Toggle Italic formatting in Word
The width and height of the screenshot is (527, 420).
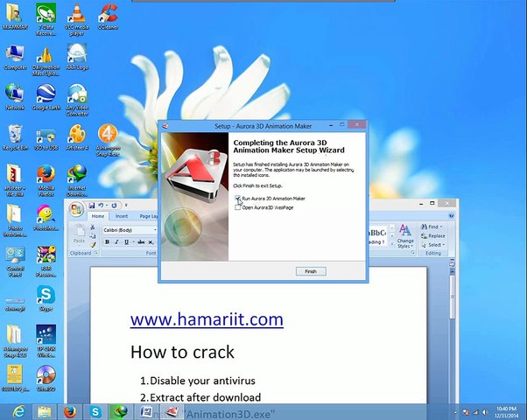pos(116,241)
